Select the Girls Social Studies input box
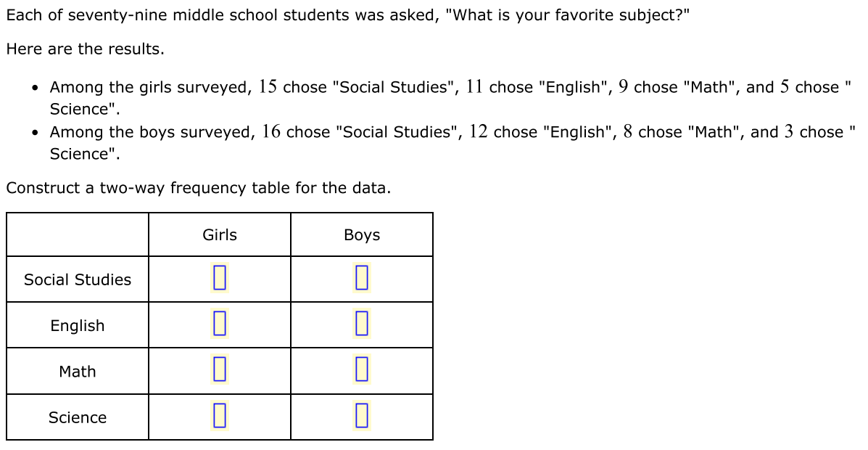The width and height of the screenshot is (868, 450). tap(219, 278)
